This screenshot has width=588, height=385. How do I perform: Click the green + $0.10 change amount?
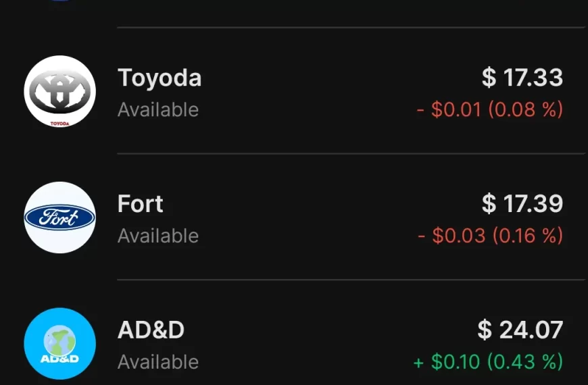447,362
